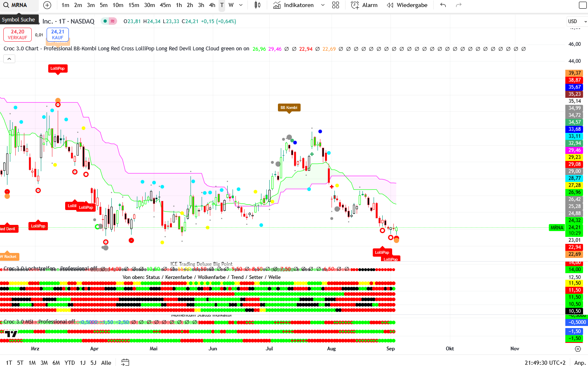Click the 24,20 VERKAUF sell button
The height and width of the screenshot is (366, 588).
click(17, 35)
